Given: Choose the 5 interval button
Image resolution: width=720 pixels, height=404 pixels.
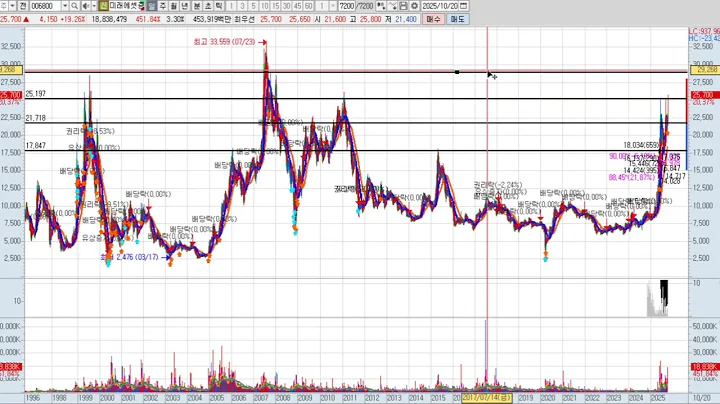Looking at the screenshot, I should pyautogui.click(x=253, y=6).
